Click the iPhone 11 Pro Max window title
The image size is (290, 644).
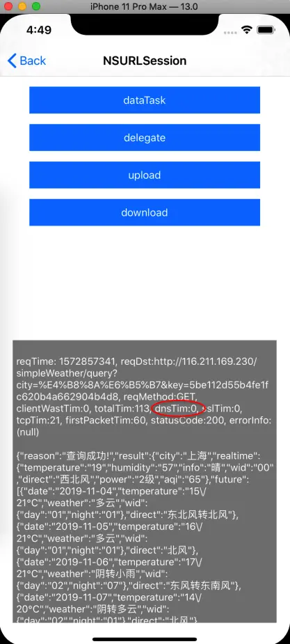143,6
